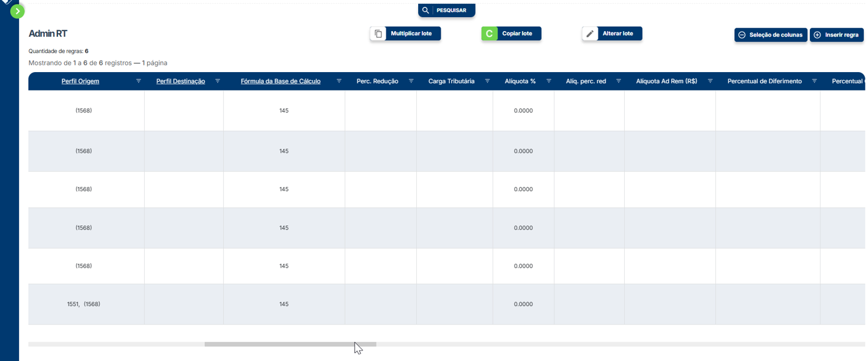Click the "Mostrando de 1 a 6" records text
This screenshot has width=868, height=361.
[x=98, y=63]
